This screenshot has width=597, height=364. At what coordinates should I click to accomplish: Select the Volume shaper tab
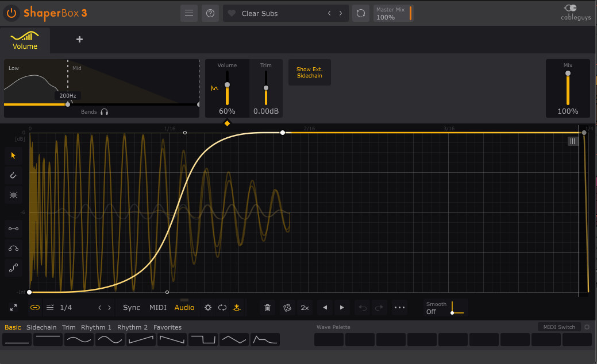pyautogui.click(x=25, y=40)
